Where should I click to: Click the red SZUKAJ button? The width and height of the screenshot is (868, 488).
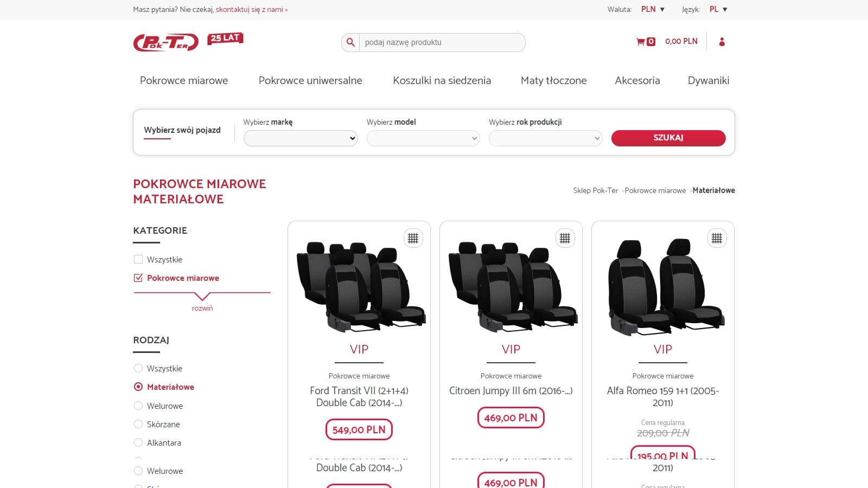point(668,138)
